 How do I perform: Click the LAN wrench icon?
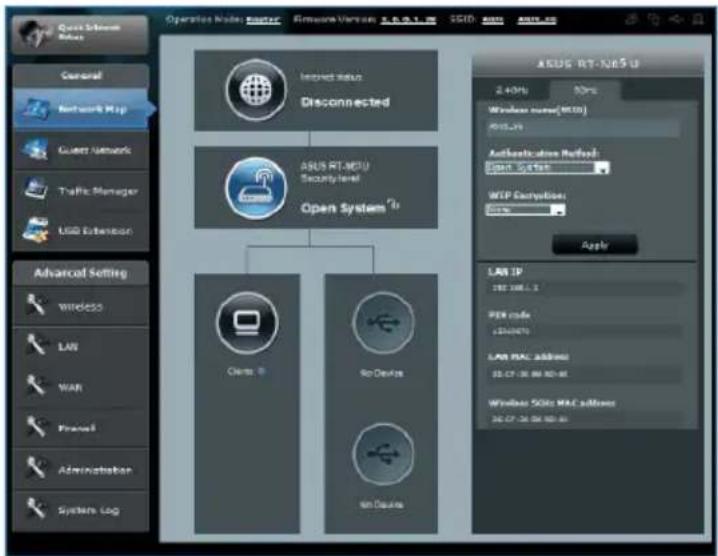click(36, 345)
